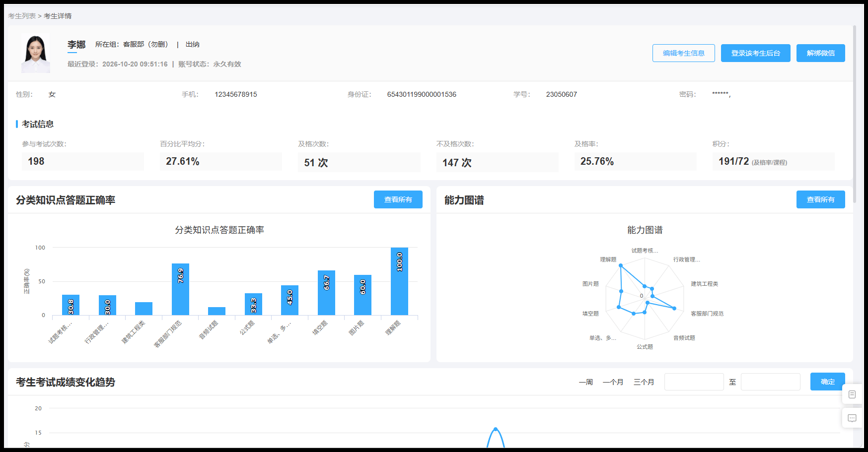Click the 147 次 fail count value
868x452 pixels.
point(457,163)
